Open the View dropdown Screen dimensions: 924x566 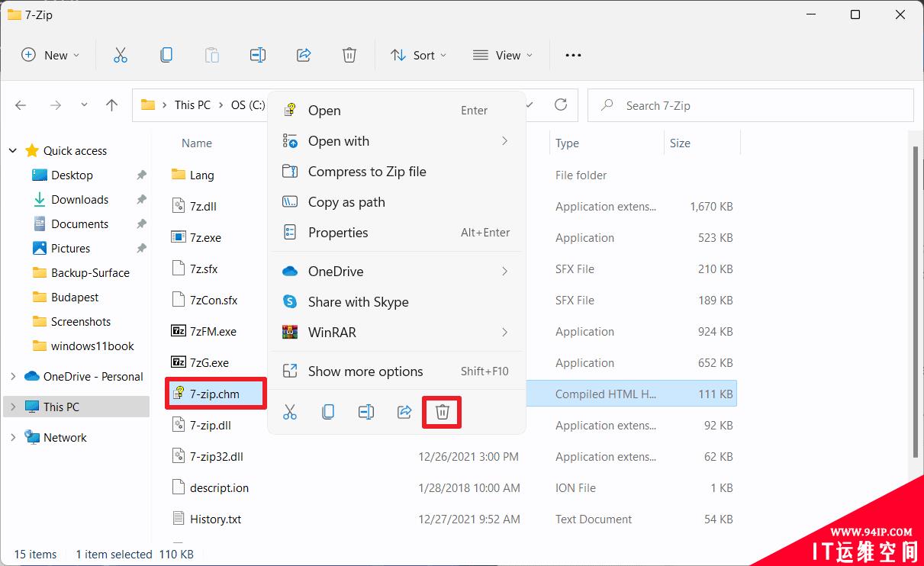click(503, 55)
